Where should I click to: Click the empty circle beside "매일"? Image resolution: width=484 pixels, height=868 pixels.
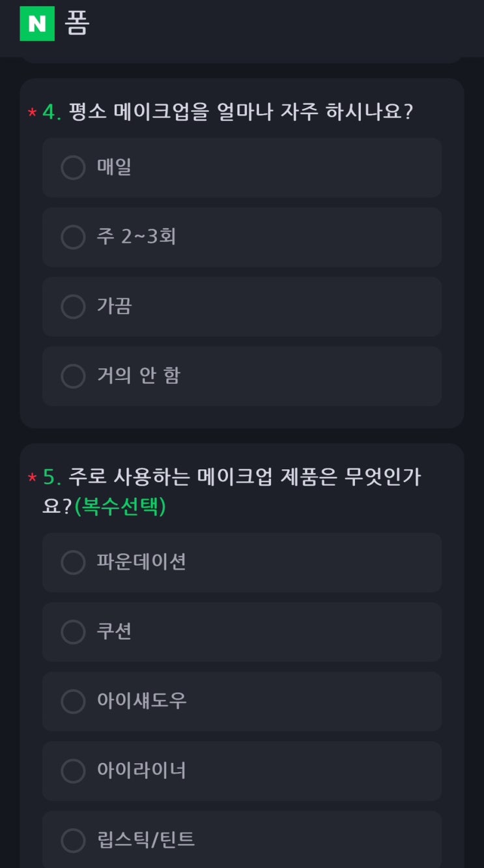73,167
